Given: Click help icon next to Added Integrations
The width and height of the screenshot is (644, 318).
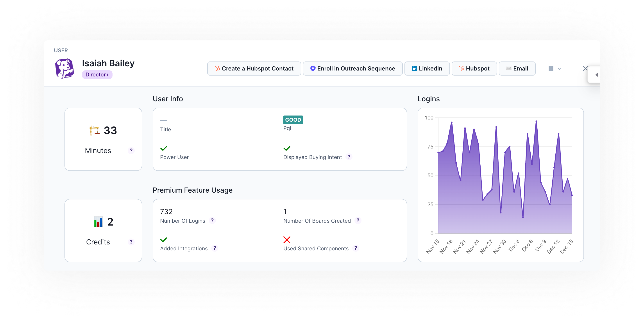Looking at the screenshot, I should (215, 248).
